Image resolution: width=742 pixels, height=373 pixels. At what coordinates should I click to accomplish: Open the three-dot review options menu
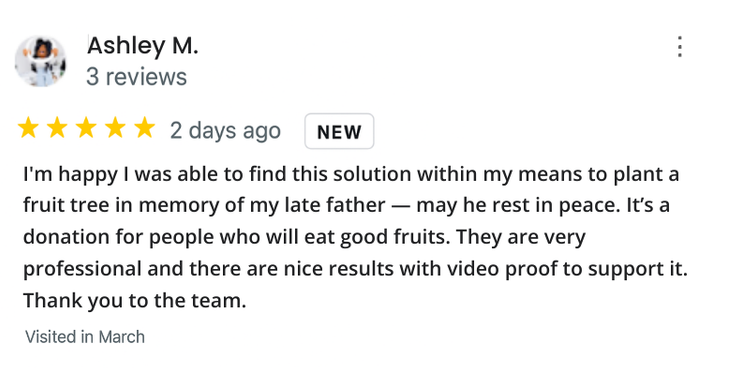[680, 46]
